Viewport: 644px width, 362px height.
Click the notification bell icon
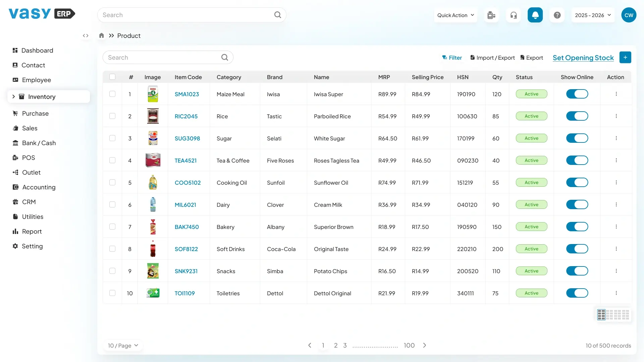pos(535,15)
